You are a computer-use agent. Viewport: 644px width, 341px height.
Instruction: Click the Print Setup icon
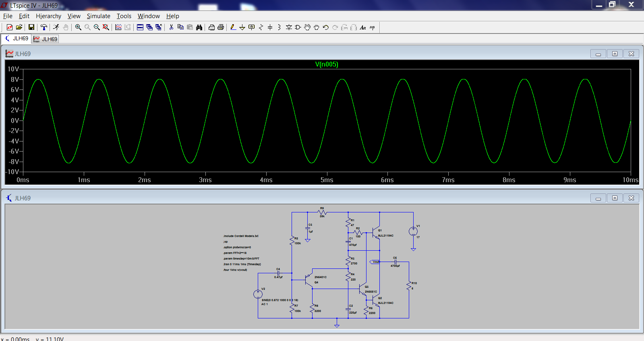point(211,27)
